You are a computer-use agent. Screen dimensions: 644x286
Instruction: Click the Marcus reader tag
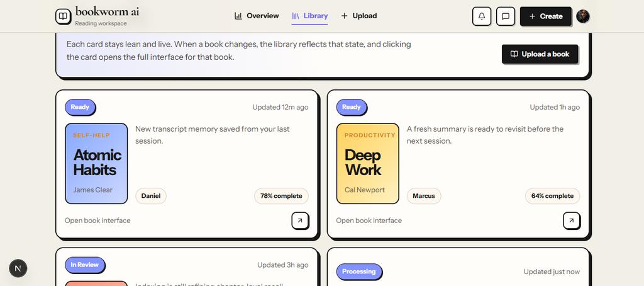(x=424, y=196)
